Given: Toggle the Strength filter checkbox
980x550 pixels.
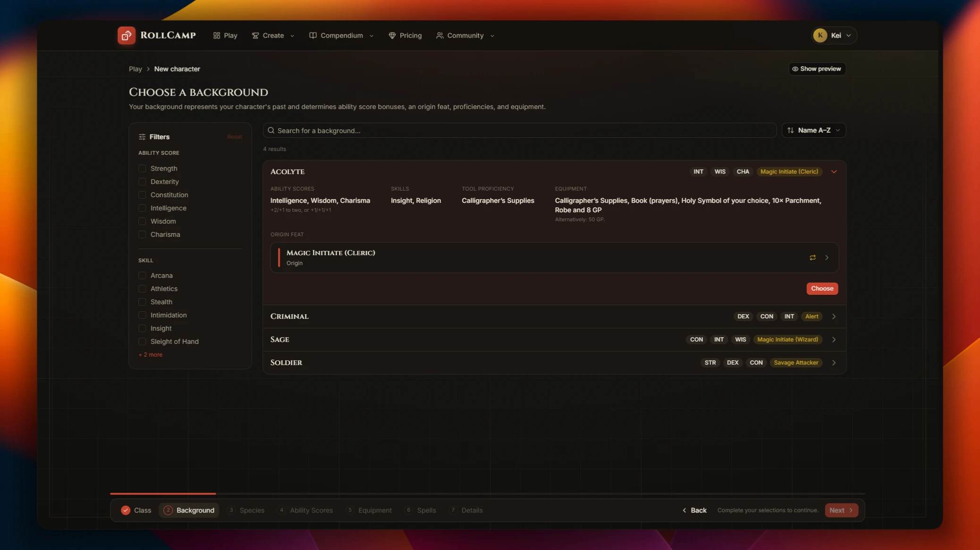Looking at the screenshot, I should (x=142, y=168).
